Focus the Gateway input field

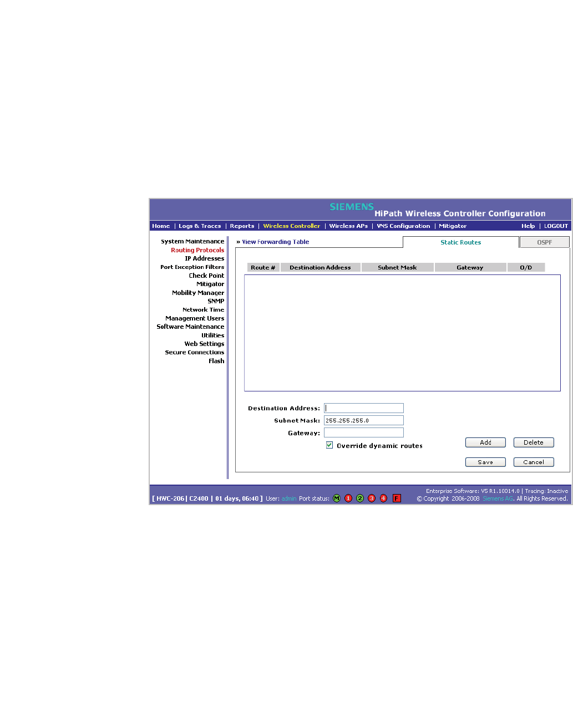click(364, 432)
